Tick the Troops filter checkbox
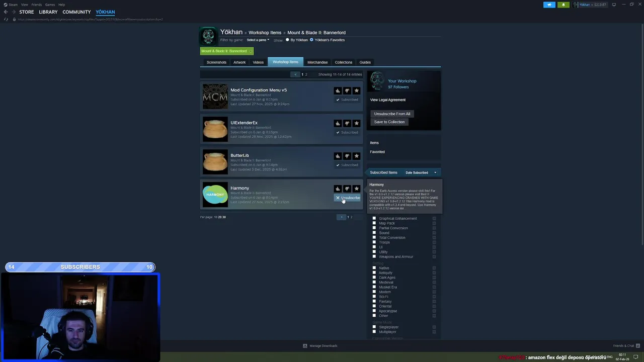This screenshot has height=362, width=644. pyautogui.click(x=374, y=242)
